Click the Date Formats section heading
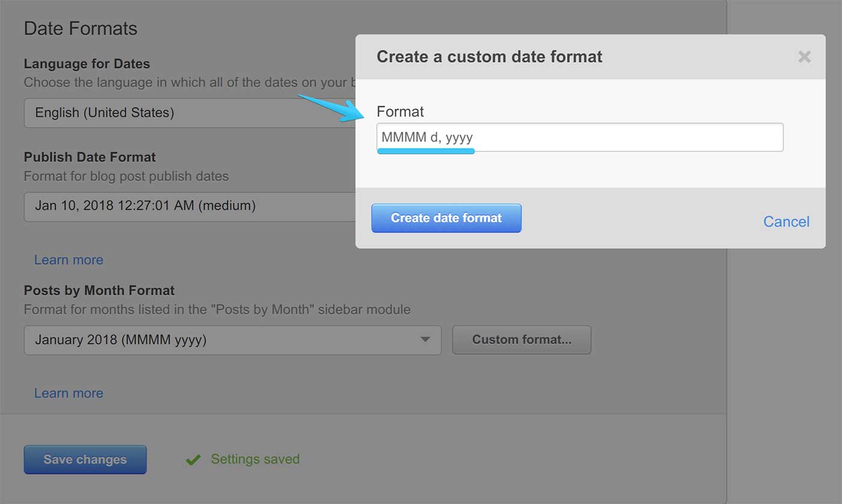The image size is (842, 504). click(81, 28)
